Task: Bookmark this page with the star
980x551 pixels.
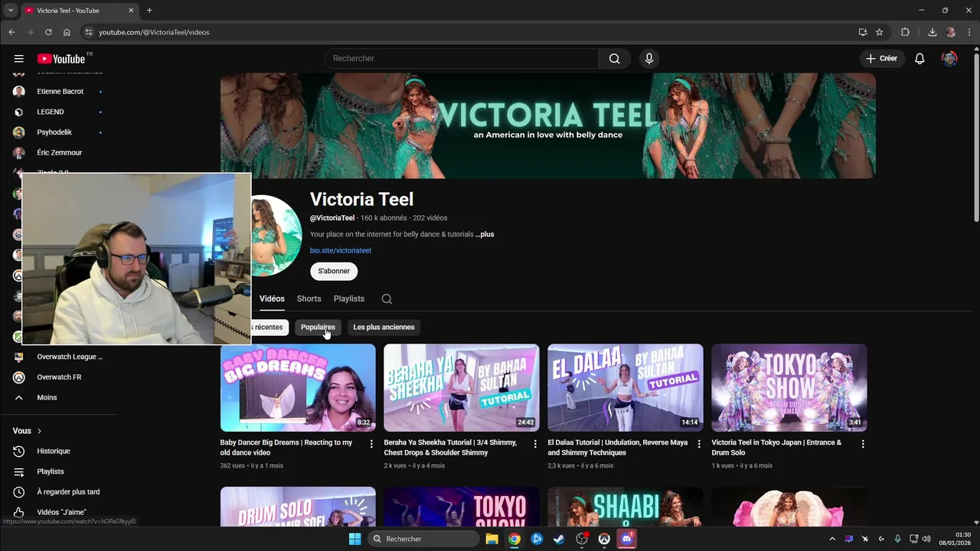Action: [x=880, y=32]
